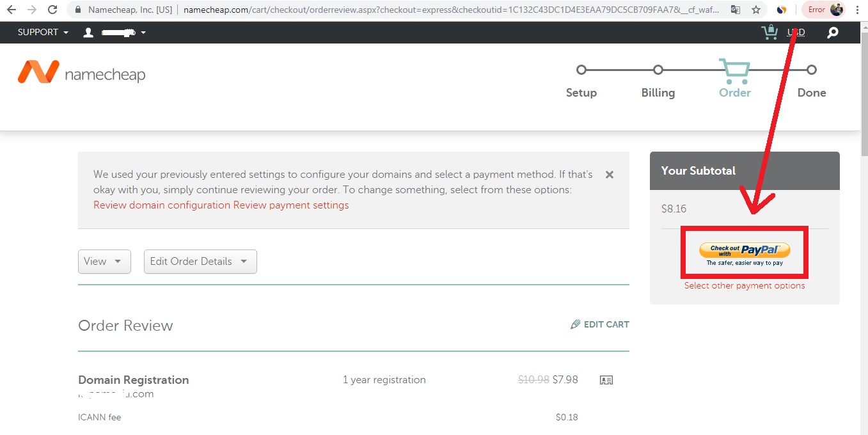Expand the account username dropdown
Viewport: 868px width, 435px height.
[123, 33]
